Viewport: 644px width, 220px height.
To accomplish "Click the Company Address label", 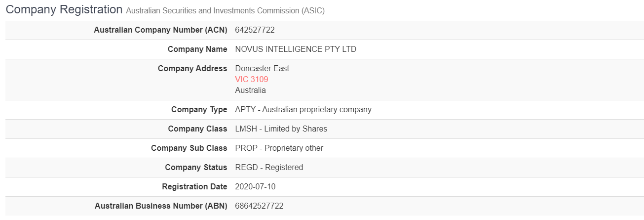I will tap(192, 68).
